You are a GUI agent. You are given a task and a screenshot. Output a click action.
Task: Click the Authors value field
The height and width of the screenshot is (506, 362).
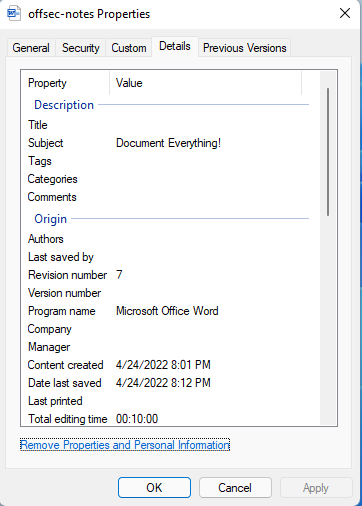tap(208, 239)
